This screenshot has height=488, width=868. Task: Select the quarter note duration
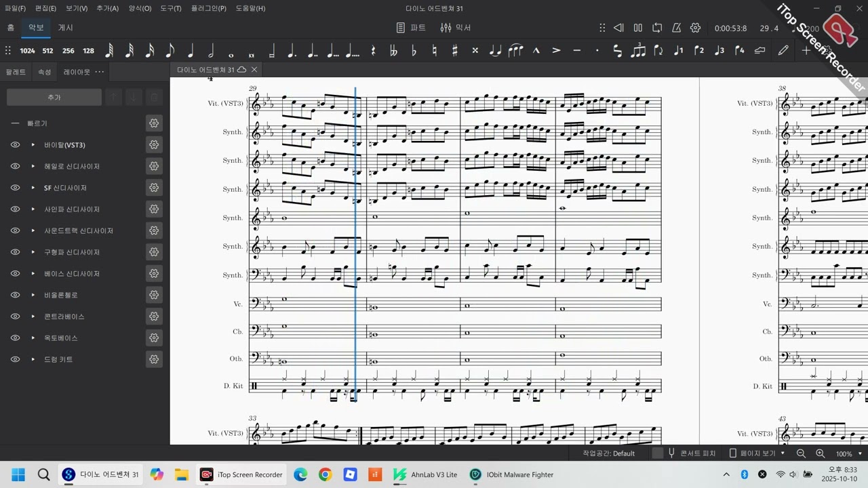point(191,50)
